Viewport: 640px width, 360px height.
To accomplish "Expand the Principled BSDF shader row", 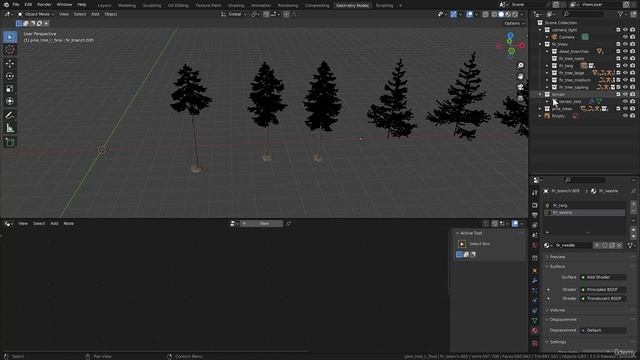I will point(549,290).
